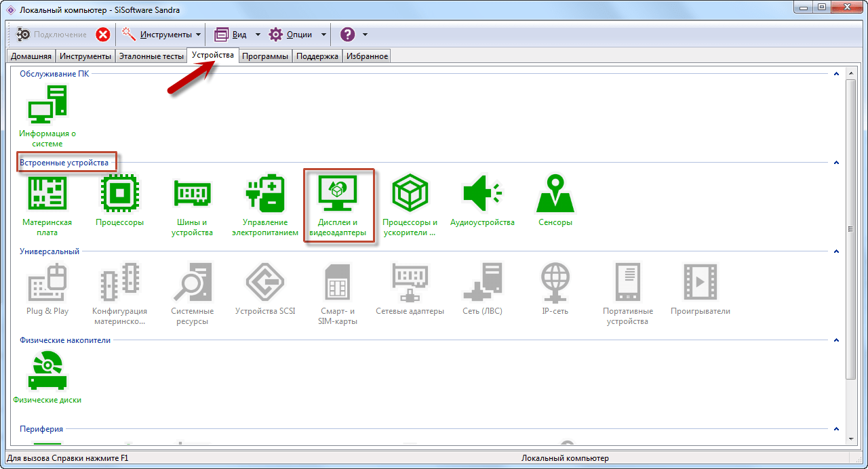Open the Физические диски icon
Screen dimensions: 868x469
pos(47,371)
